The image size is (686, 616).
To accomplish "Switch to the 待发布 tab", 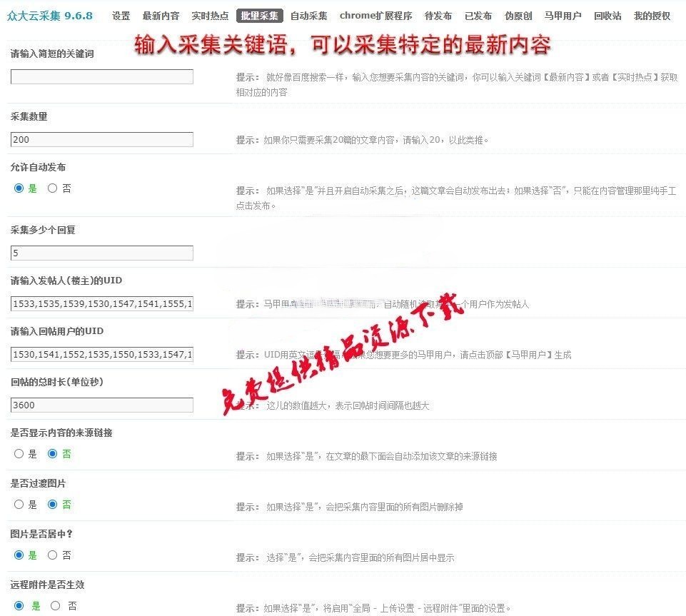I will click(438, 16).
